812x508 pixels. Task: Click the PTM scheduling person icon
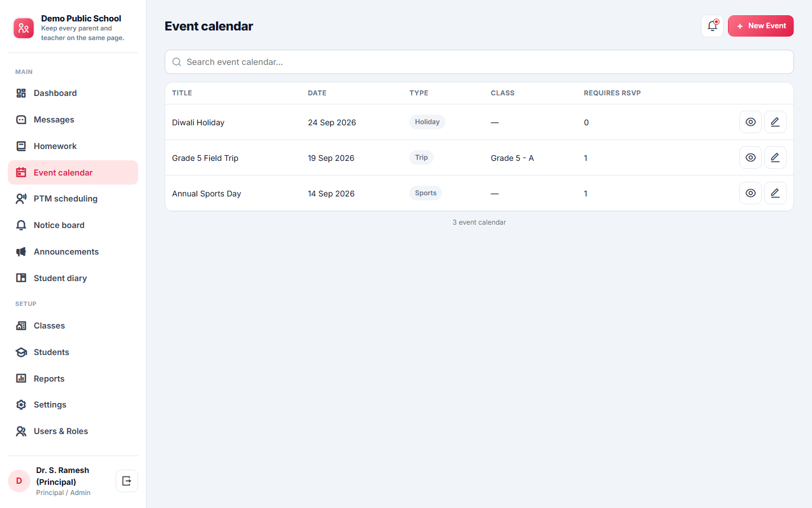[21, 199]
